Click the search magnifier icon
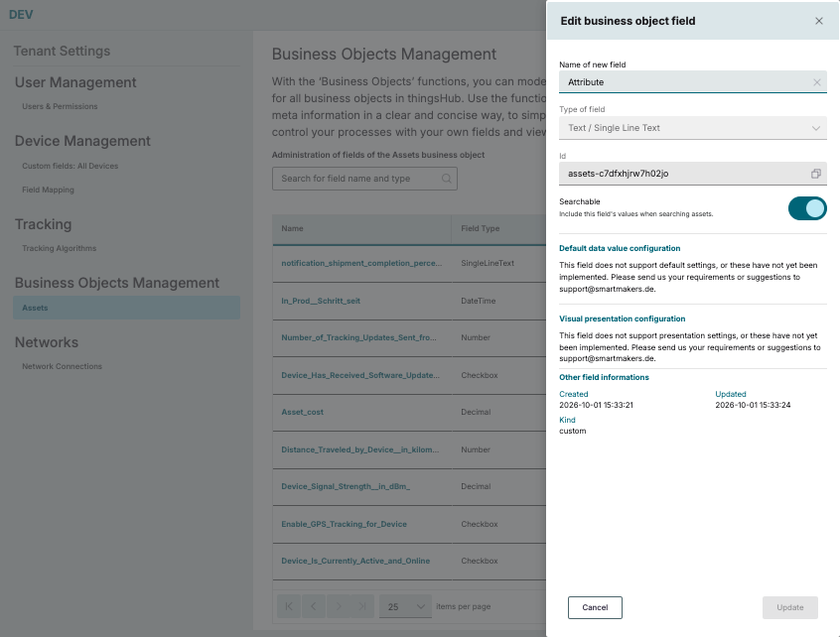The image size is (840, 637). (x=446, y=179)
